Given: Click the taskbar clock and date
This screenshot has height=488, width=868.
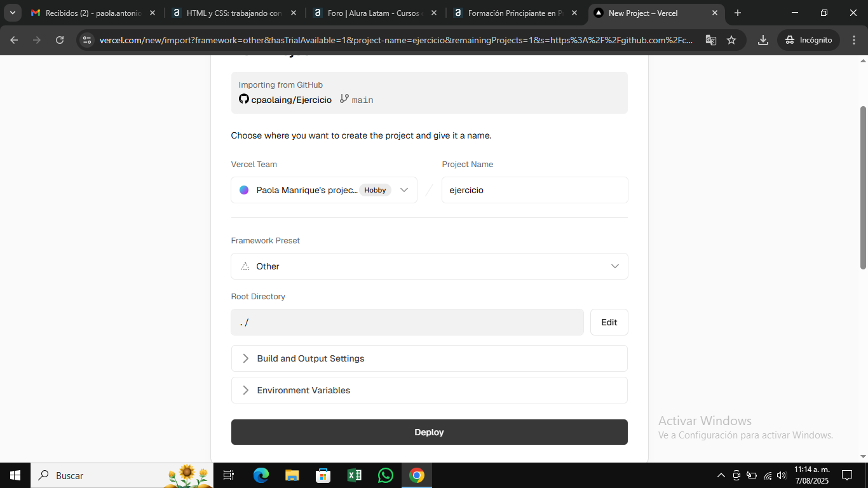Looking at the screenshot, I should click(x=812, y=475).
